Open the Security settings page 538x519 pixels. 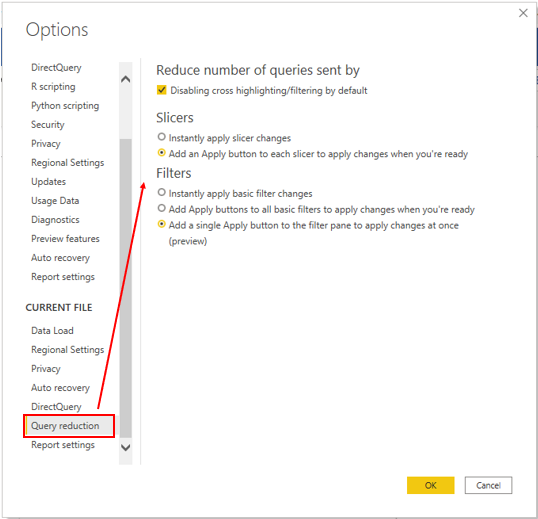click(48, 125)
